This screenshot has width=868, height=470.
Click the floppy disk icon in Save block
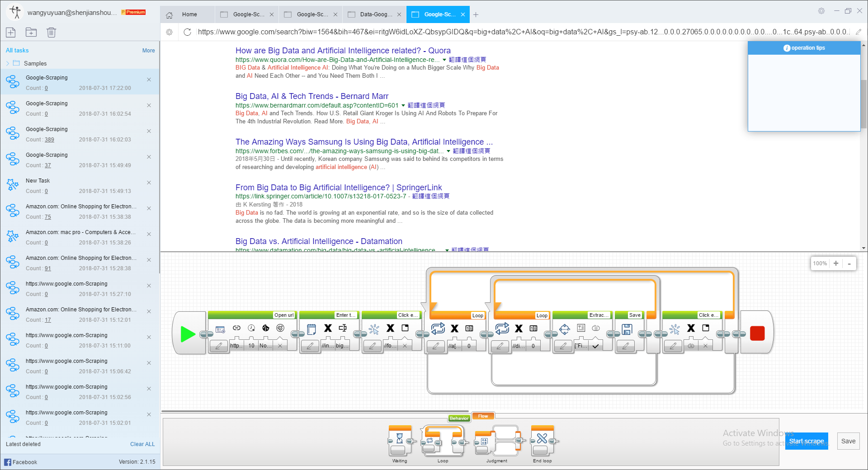coord(627,329)
